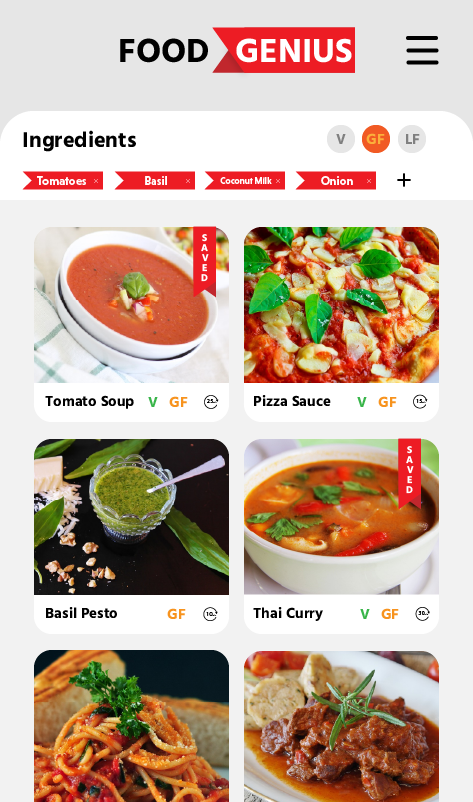Screen dimensions: 473x802
Task: Click the Thai Curry cooking time icon
Action: (422, 614)
